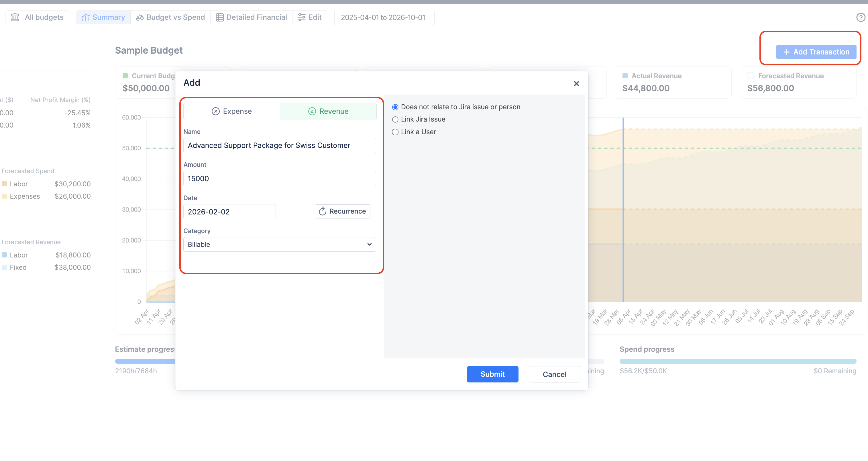Choose the Link a User radio option
This screenshot has height=461, width=868.
[x=395, y=132]
